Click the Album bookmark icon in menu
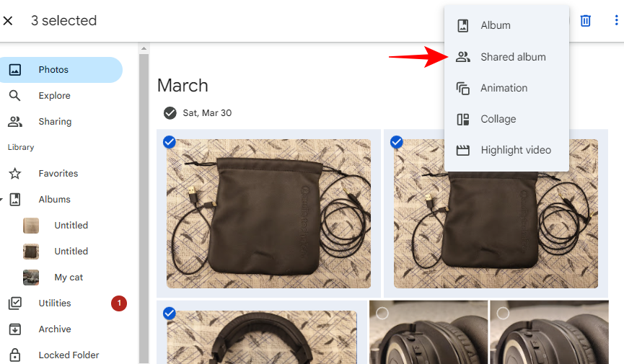Image resolution: width=624 pixels, height=364 pixels. [463, 25]
